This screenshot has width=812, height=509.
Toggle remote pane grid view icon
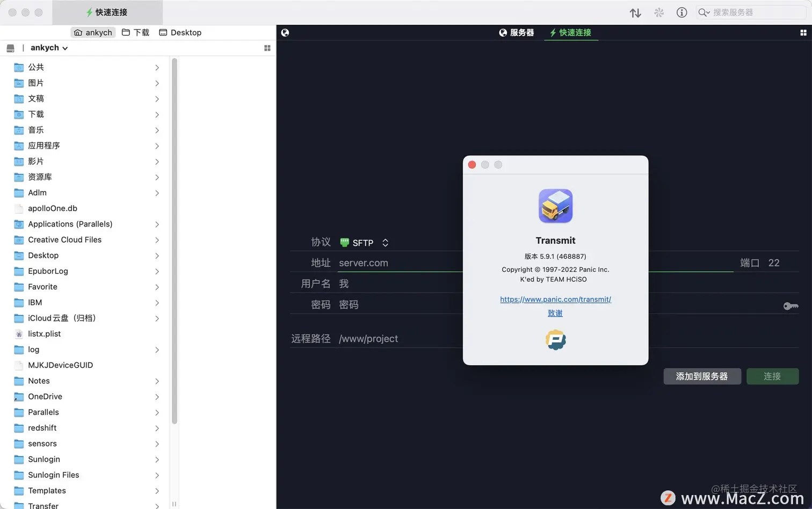(803, 33)
